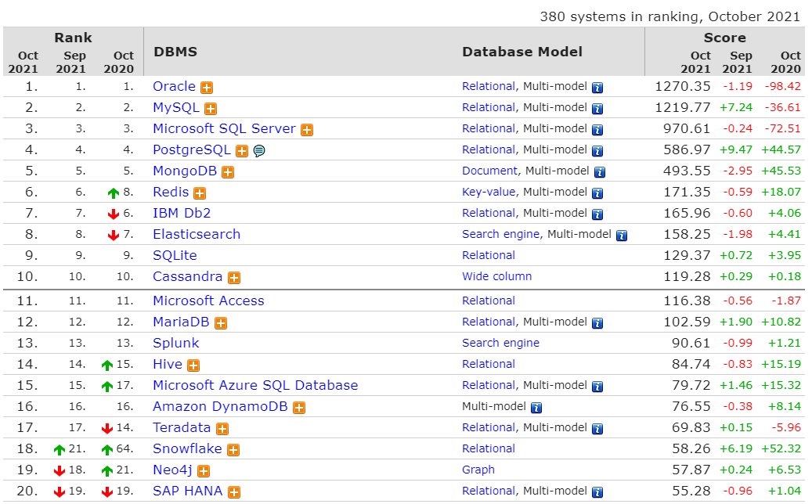The height and width of the screenshot is (504, 812).
Task: Click the Relational link in the Snowflake row
Action: point(489,449)
